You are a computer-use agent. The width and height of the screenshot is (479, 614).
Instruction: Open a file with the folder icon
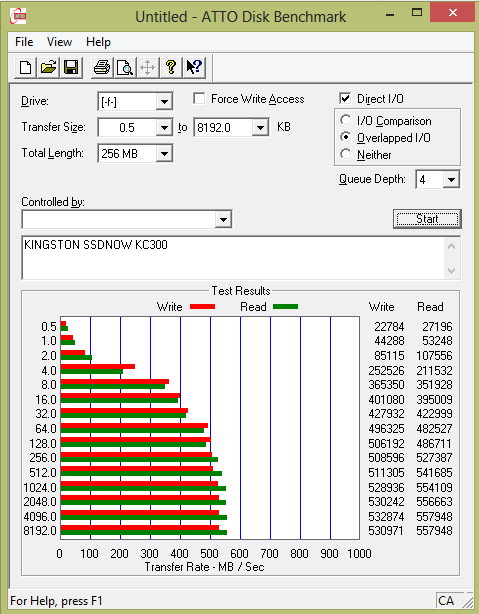pos(48,67)
